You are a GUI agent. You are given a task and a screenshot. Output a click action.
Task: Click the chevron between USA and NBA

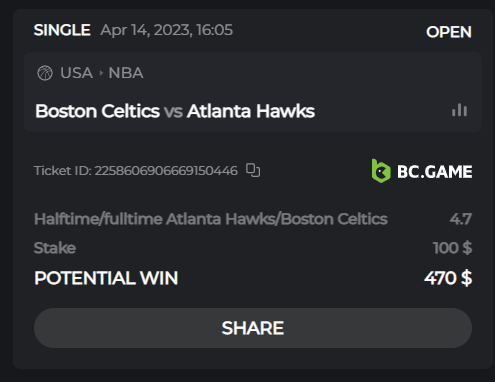pos(101,73)
